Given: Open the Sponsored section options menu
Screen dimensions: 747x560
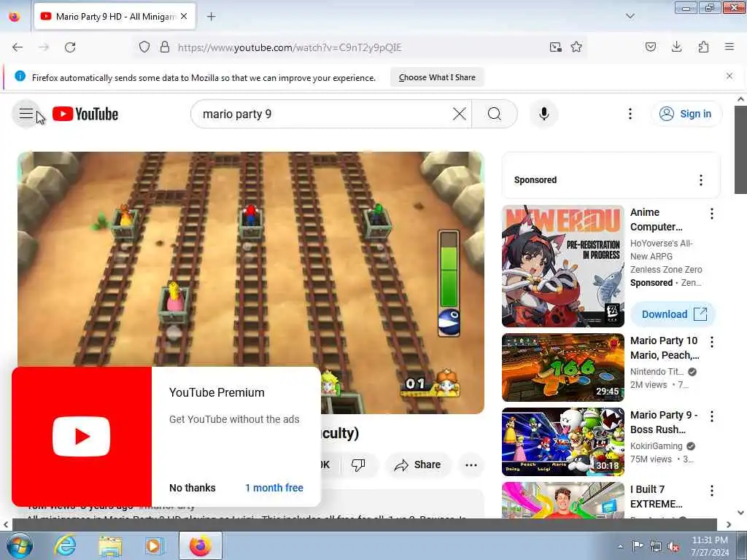Looking at the screenshot, I should (x=700, y=180).
